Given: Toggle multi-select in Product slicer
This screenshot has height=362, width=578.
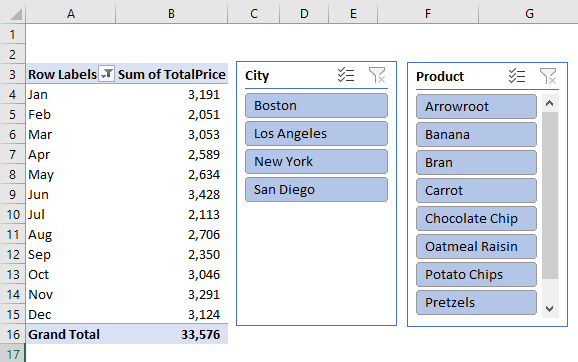Looking at the screenshot, I should click(x=517, y=76).
